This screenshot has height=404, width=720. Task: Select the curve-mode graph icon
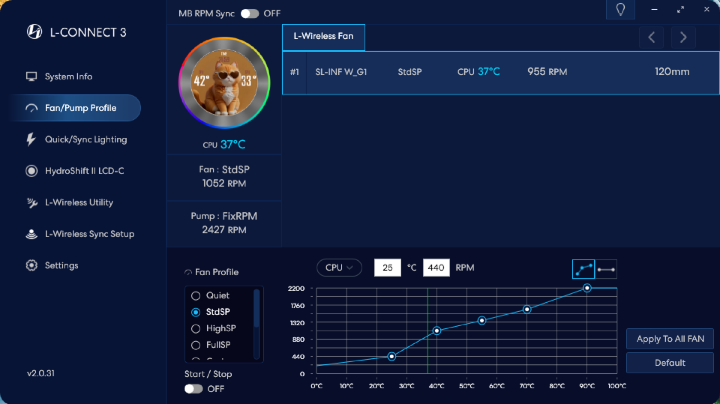coord(583,268)
